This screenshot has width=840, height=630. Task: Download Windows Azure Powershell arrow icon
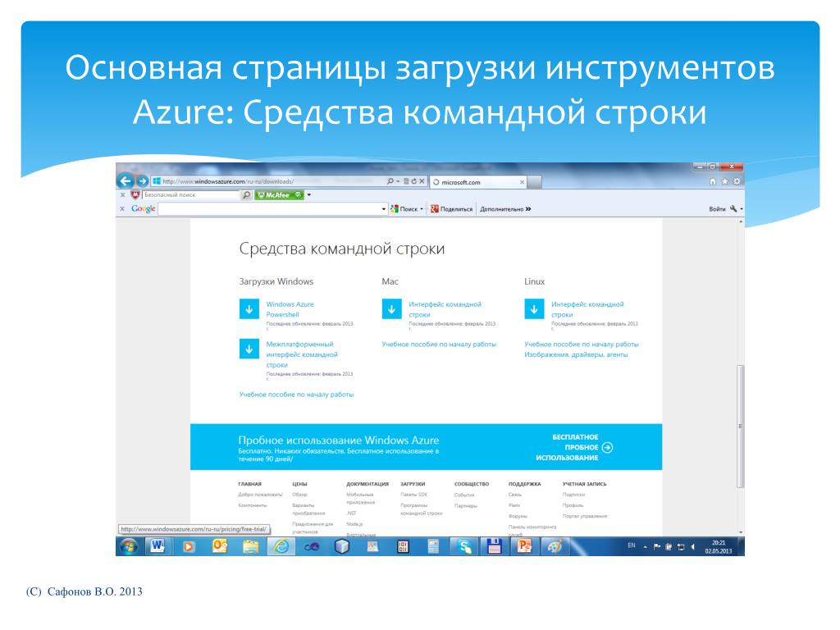[x=249, y=309]
